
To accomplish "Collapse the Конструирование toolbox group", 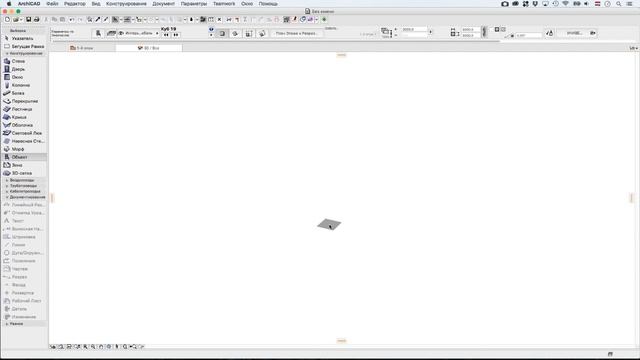I will [x=24, y=53].
